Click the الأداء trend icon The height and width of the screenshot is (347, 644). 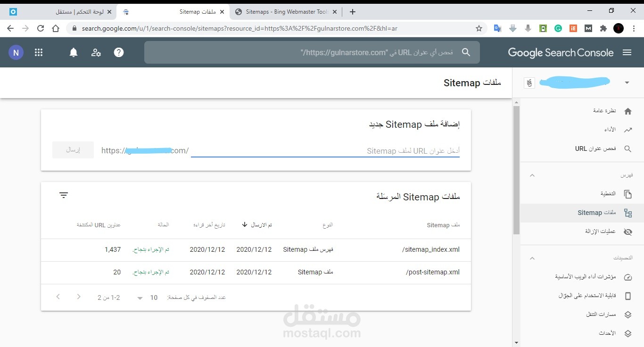(628, 130)
